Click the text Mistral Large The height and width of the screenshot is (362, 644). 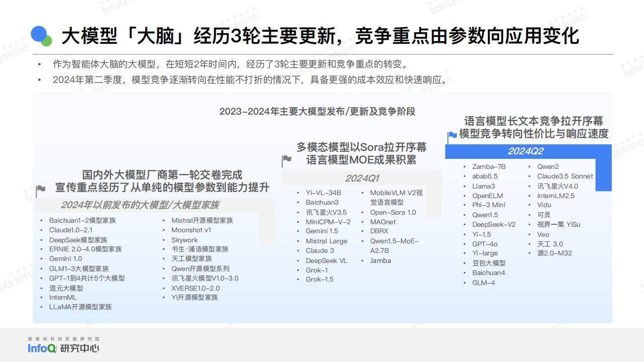coord(327,241)
